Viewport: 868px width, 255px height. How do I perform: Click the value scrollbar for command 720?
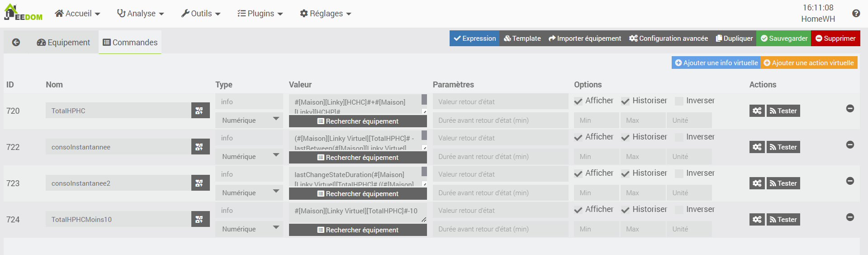click(x=424, y=100)
